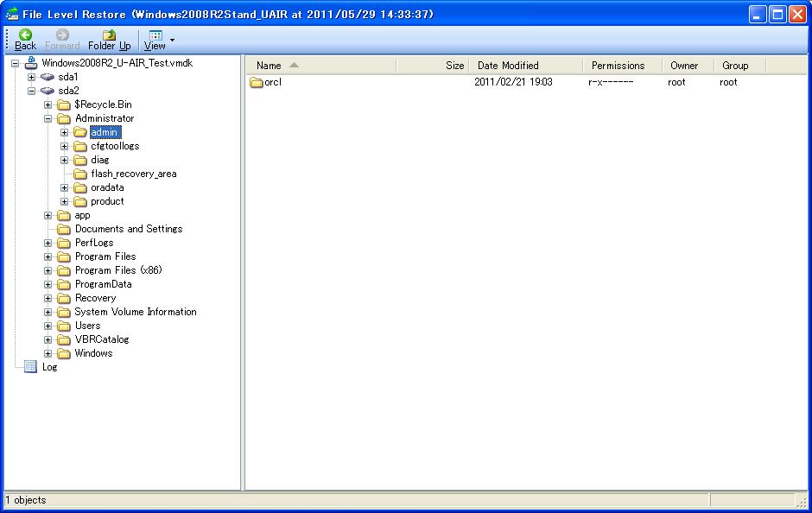
Task: Click the Users folder icon
Action: point(64,326)
